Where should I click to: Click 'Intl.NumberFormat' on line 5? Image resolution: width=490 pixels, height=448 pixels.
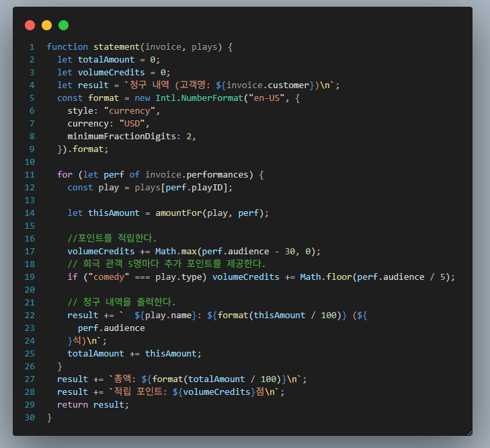click(200, 98)
